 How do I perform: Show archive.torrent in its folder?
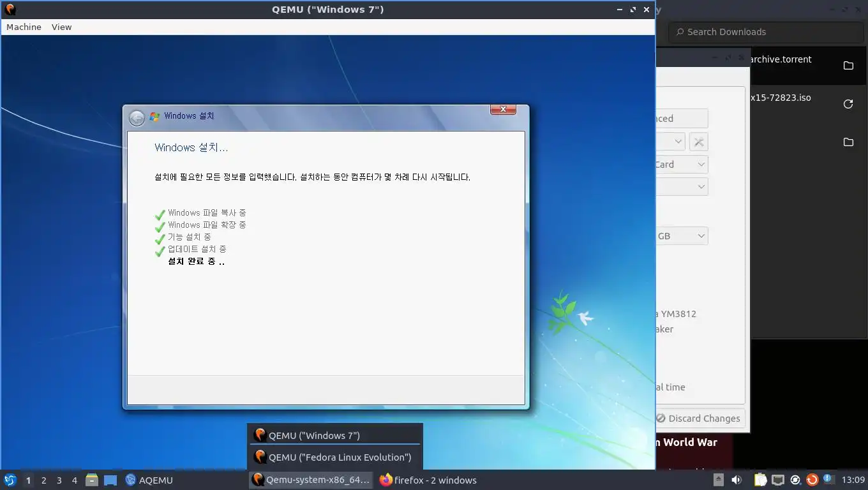(848, 66)
